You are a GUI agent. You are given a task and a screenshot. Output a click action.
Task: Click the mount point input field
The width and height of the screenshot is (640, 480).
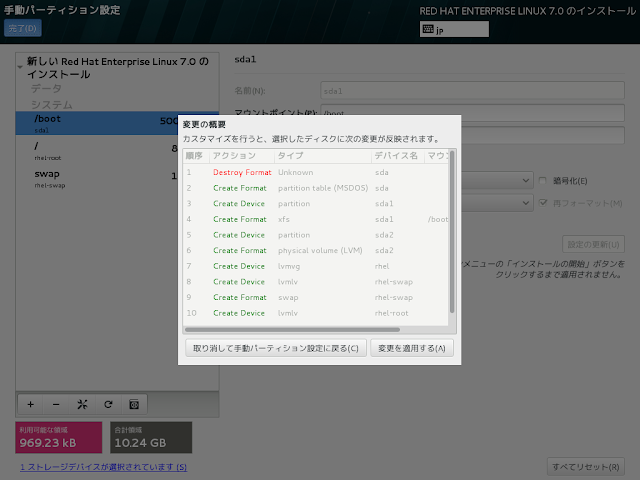[472, 113]
